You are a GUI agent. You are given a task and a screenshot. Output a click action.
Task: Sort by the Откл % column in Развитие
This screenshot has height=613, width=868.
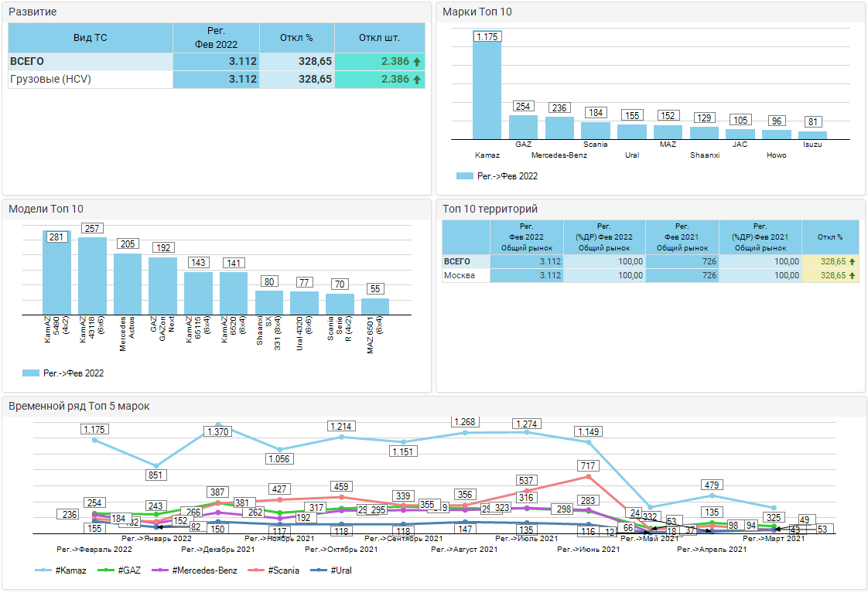(297, 37)
